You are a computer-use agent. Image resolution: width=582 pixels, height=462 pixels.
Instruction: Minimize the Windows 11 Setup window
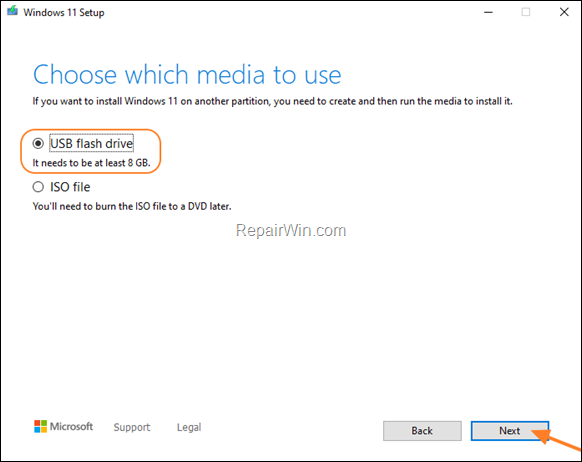pyautogui.click(x=488, y=12)
